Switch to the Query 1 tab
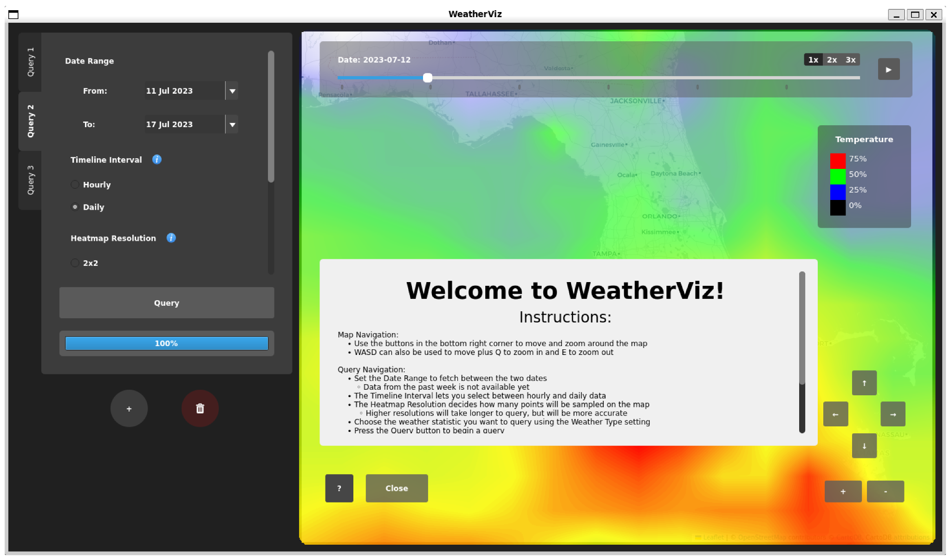The image size is (951, 560). 30,62
